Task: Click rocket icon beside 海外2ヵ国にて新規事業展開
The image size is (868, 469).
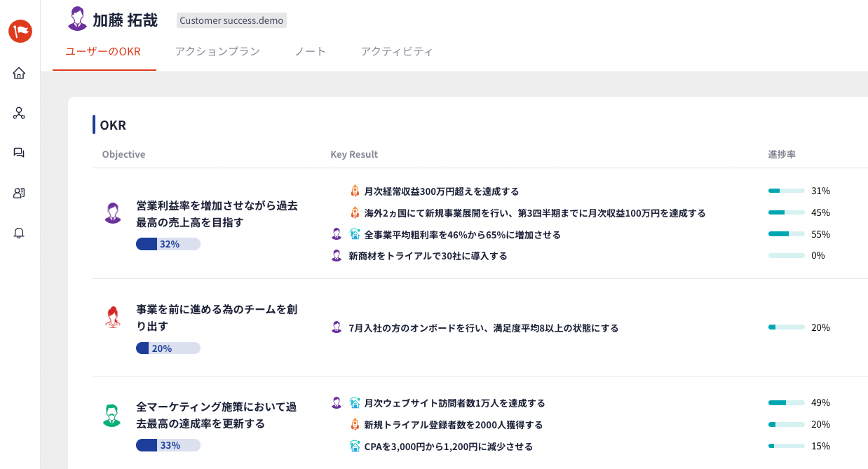Action: tap(355, 212)
